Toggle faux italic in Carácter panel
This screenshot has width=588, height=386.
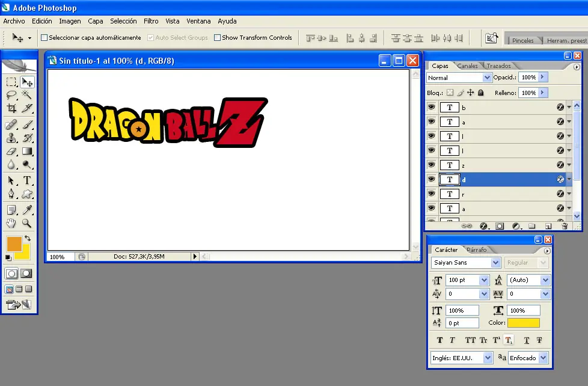point(452,340)
